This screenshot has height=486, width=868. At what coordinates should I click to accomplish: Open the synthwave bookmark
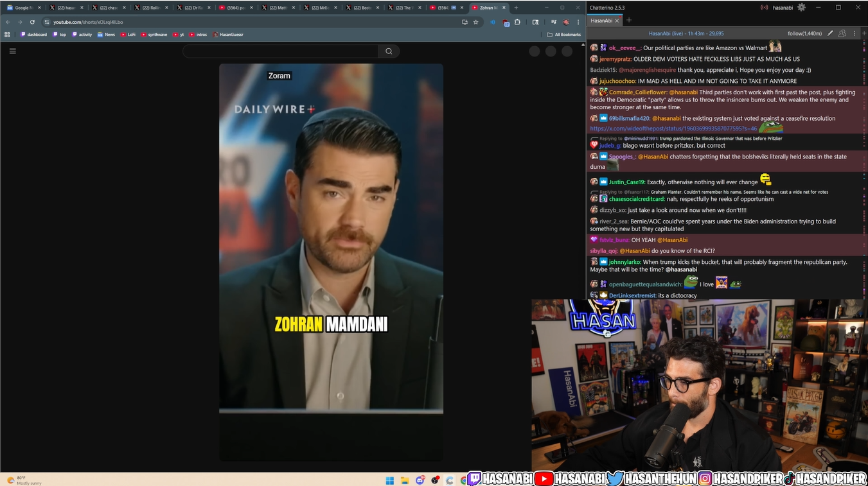154,35
